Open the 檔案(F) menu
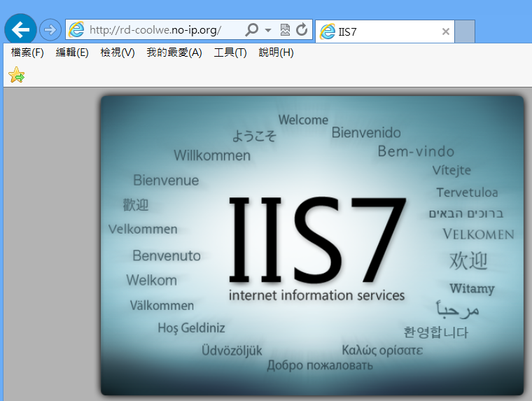Screen dimensions: 532x401 click(x=27, y=52)
